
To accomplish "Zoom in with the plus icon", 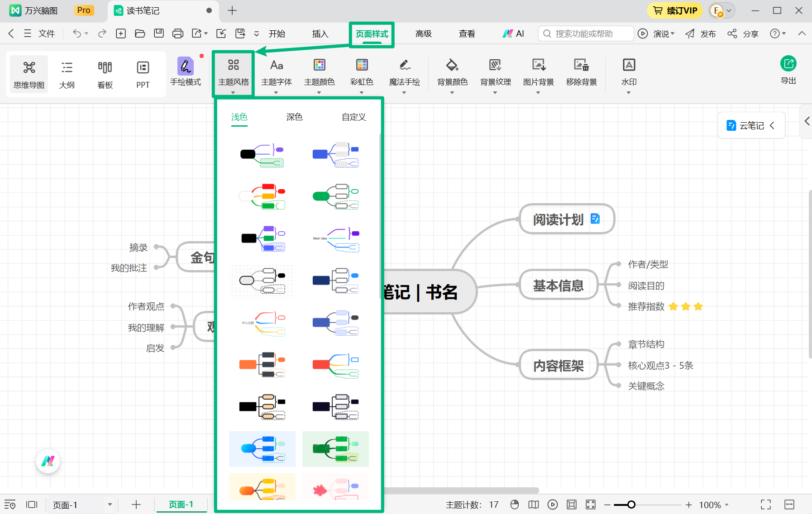I will pyautogui.click(x=688, y=504).
